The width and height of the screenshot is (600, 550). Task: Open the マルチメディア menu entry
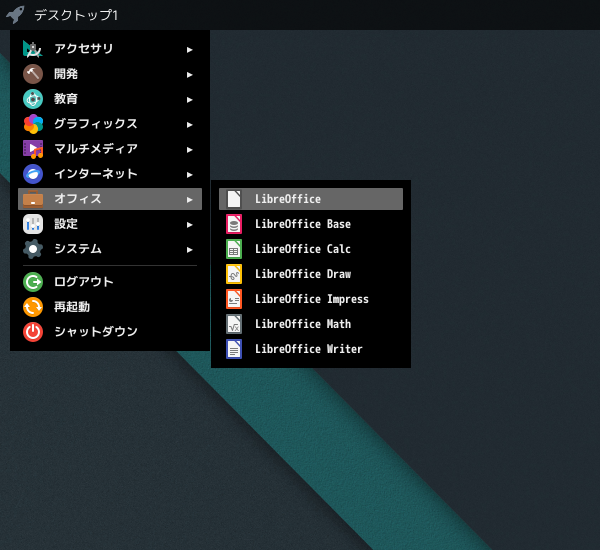(110, 149)
